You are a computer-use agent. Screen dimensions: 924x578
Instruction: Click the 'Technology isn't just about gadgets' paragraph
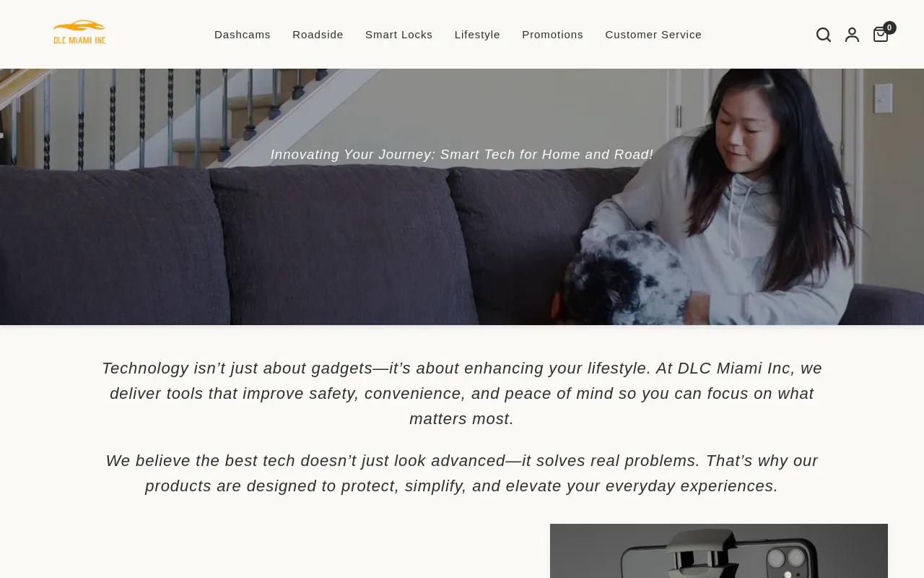pyautogui.click(x=462, y=394)
